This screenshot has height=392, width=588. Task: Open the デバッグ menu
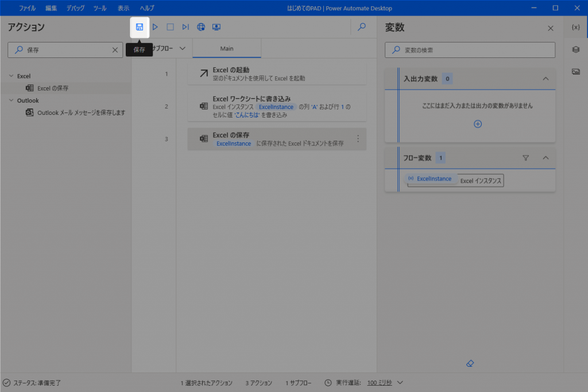coord(75,8)
